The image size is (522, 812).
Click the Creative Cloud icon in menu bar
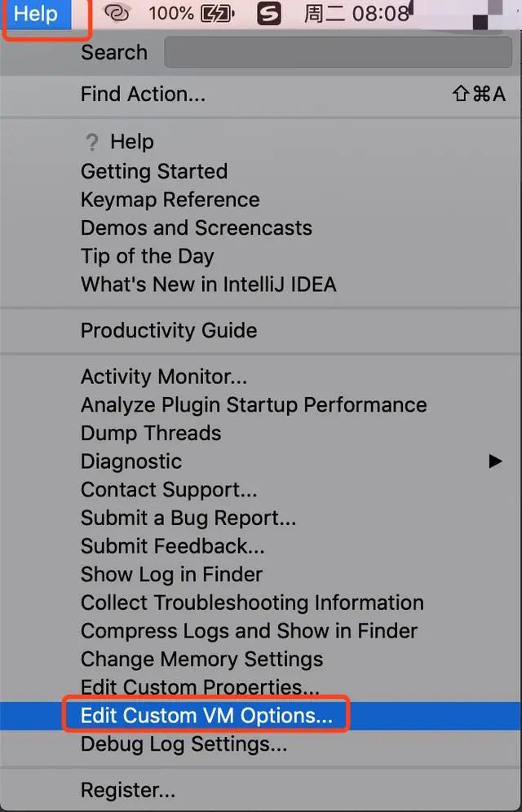pos(118,13)
